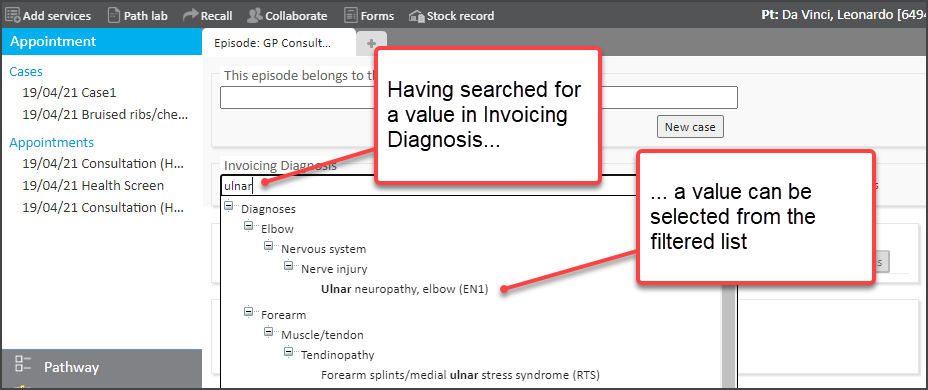Open the Pathway sidebar section
Viewport: 928px width, 390px height.
[x=101, y=367]
